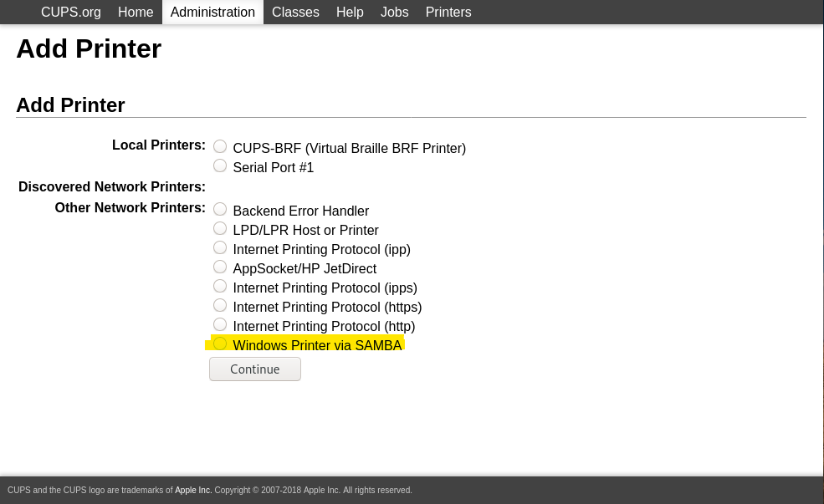Follow the Apple Inc. footer link
Screen dimensions: 824x504
pos(193,490)
